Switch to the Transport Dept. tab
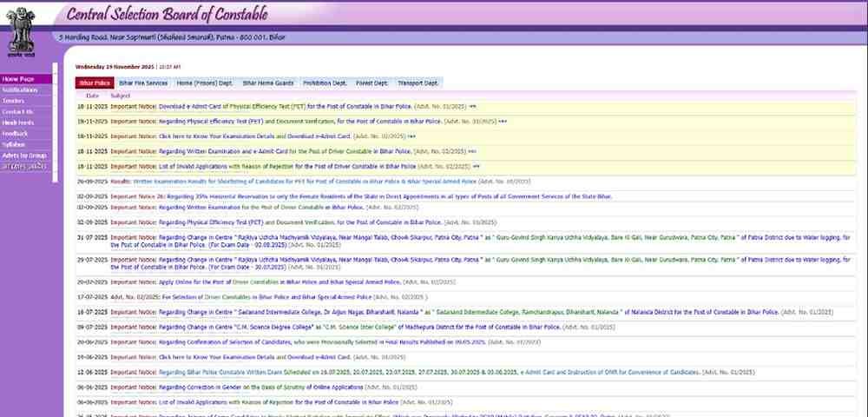The image size is (868, 417). pos(418,83)
